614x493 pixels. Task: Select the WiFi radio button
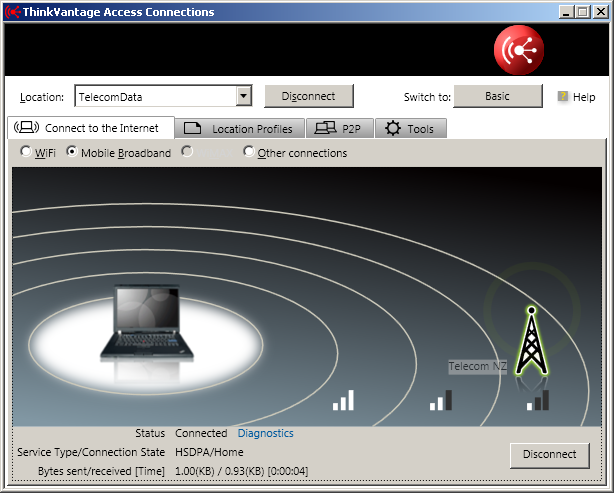point(26,152)
